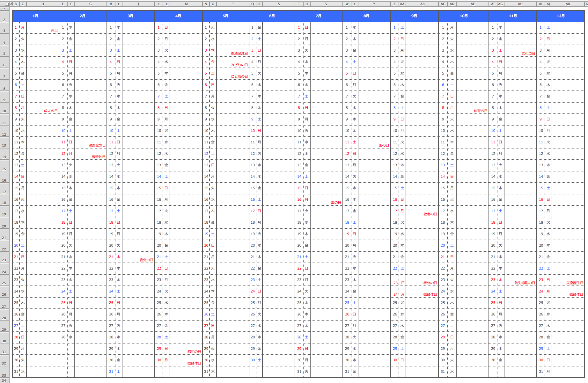Select row 33 header
Image resolution: width=588 pixels, height=383 pixels.
click(x=4, y=372)
